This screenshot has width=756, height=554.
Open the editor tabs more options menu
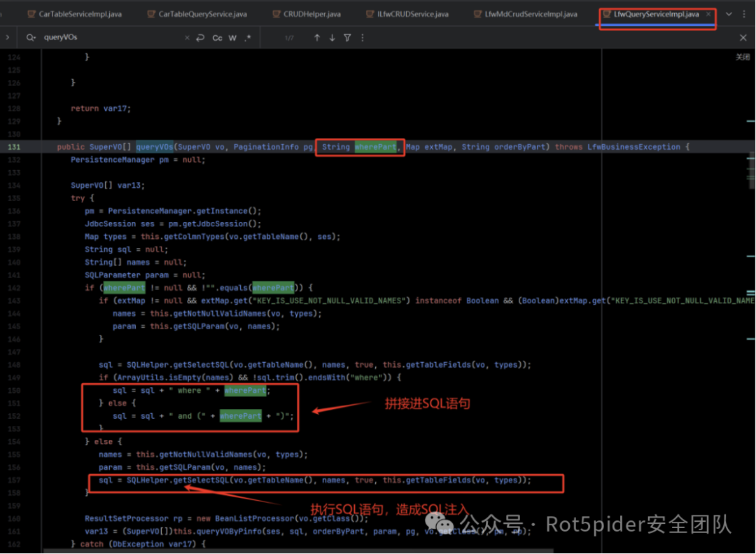click(744, 14)
